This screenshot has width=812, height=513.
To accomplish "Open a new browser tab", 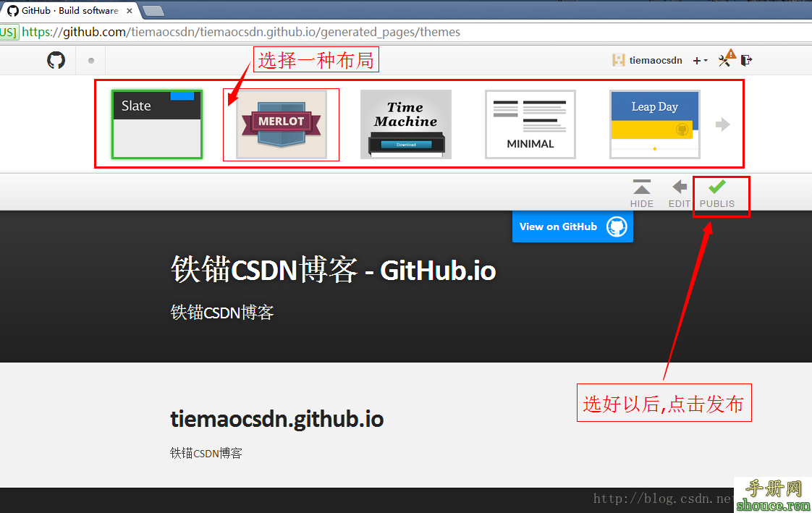I will (x=153, y=10).
